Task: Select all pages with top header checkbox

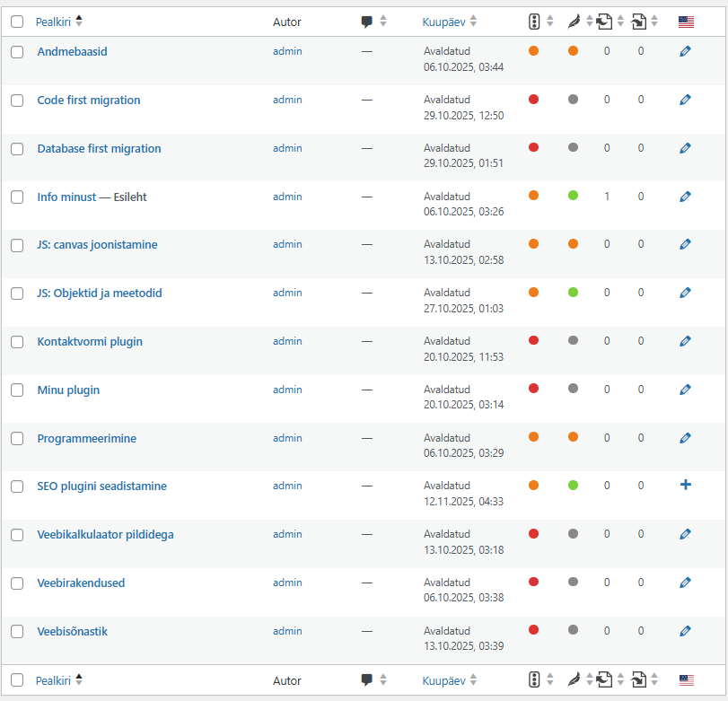Action: [17, 22]
